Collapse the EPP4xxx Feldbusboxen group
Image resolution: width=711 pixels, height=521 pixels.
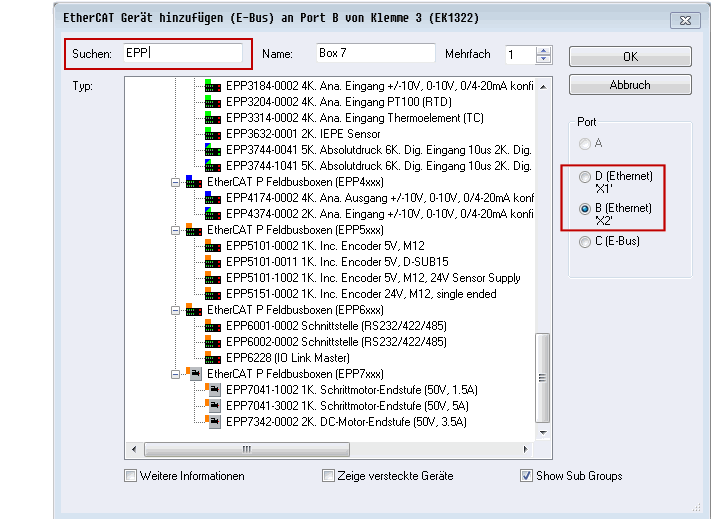175,182
